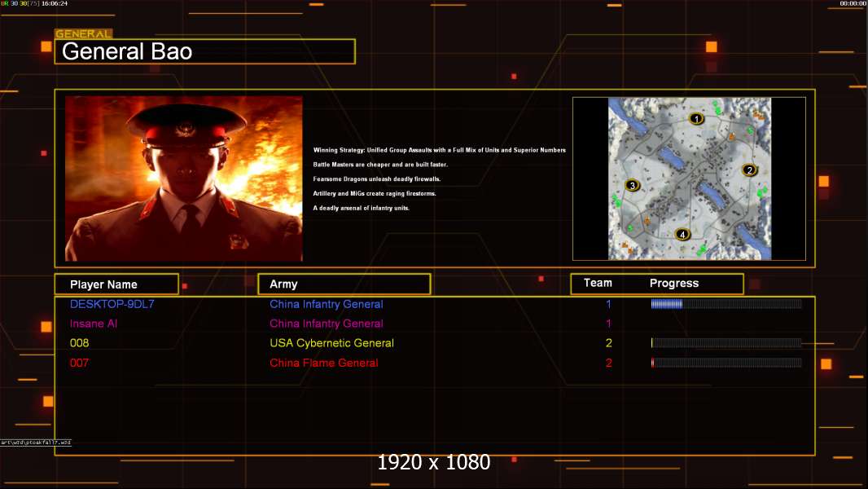
Task: Click player name 007
Action: pos(79,363)
